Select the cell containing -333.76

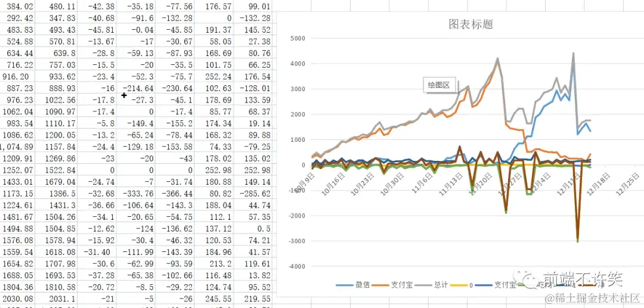click(x=137, y=194)
